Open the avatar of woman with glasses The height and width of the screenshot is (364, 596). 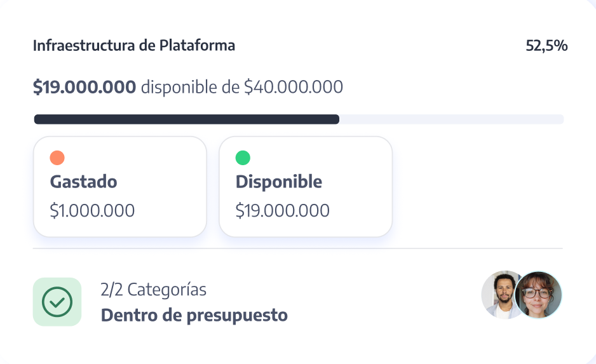(x=539, y=295)
